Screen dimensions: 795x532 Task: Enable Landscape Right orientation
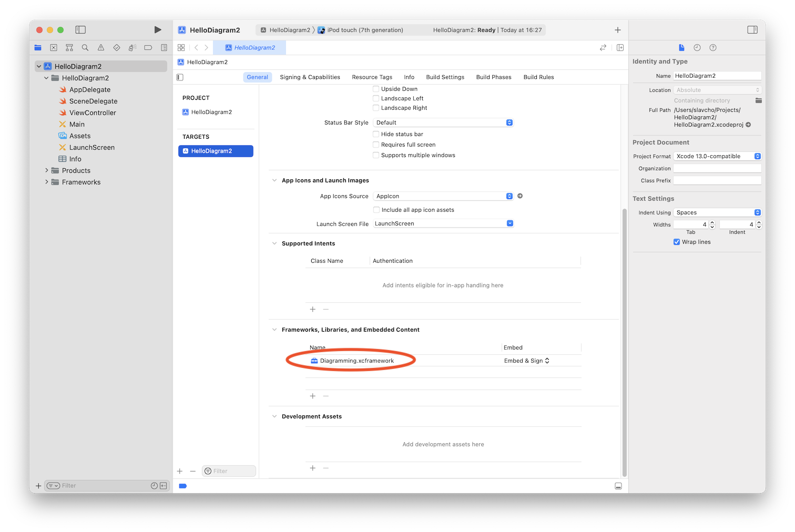tap(376, 108)
